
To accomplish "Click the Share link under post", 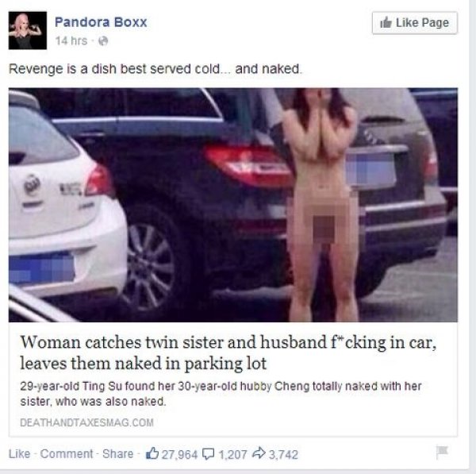I will tap(117, 454).
